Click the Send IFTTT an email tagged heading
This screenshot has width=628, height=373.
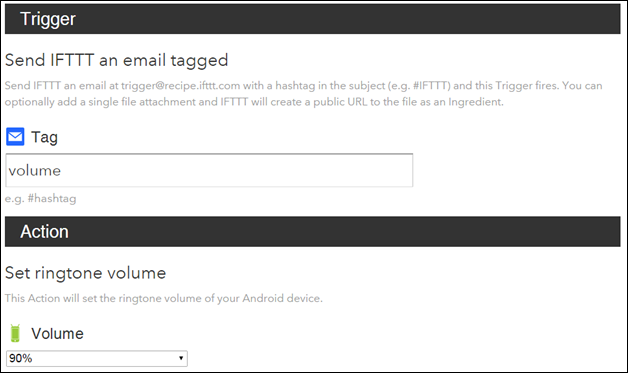[x=117, y=60]
